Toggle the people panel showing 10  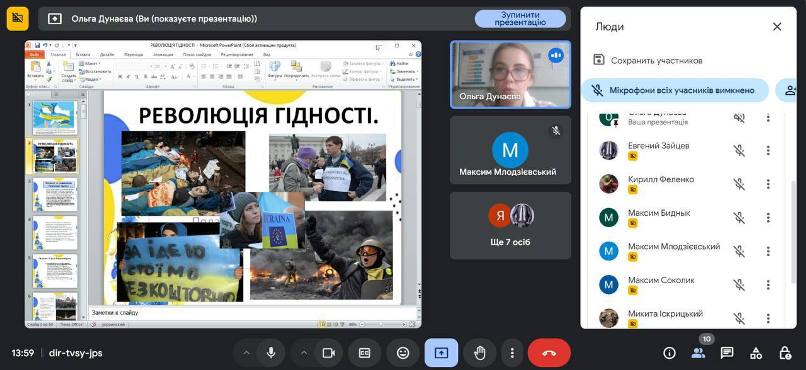698,353
